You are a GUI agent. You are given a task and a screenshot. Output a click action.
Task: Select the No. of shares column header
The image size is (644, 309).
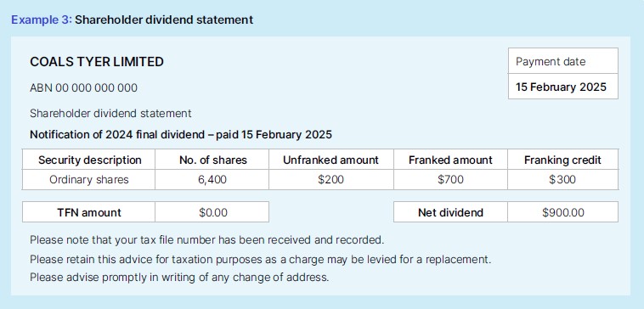click(x=212, y=160)
